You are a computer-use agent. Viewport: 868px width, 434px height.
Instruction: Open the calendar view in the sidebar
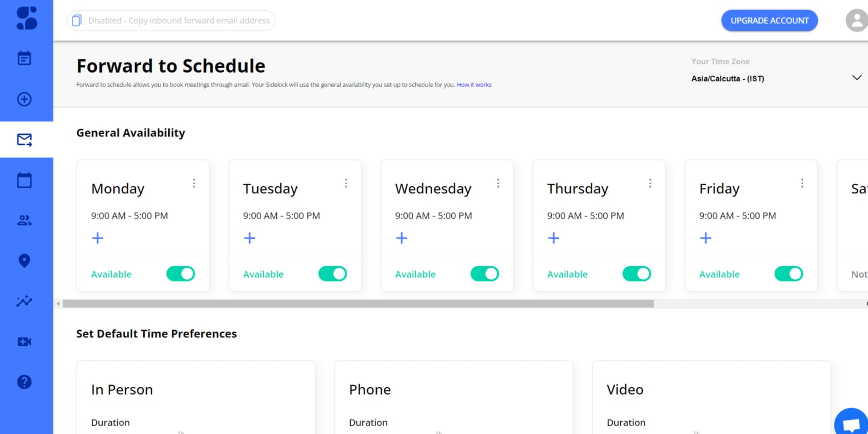(24, 179)
